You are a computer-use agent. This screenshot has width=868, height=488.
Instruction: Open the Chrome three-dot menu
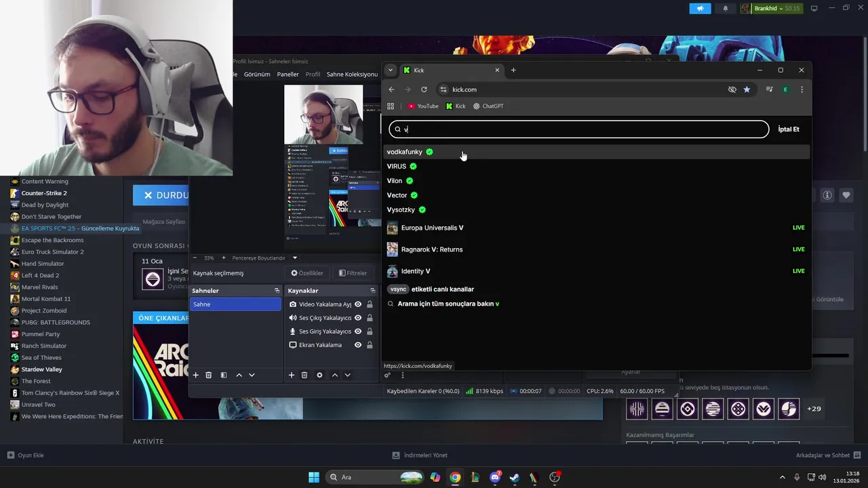[802, 89]
